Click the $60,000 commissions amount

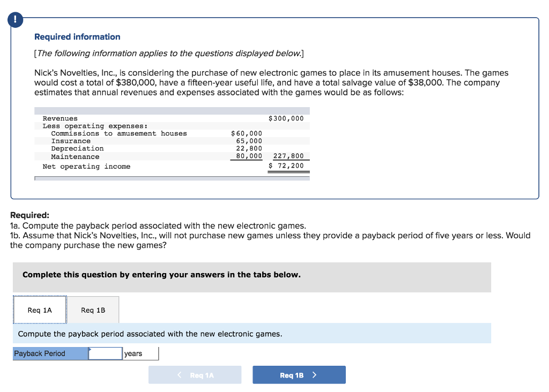[x=247, y=133]
